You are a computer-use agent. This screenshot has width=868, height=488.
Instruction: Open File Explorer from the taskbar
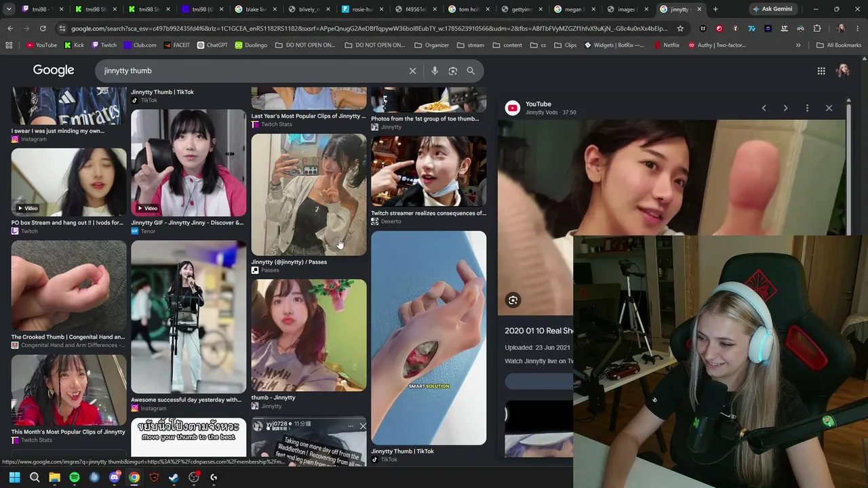coord(54,477)
